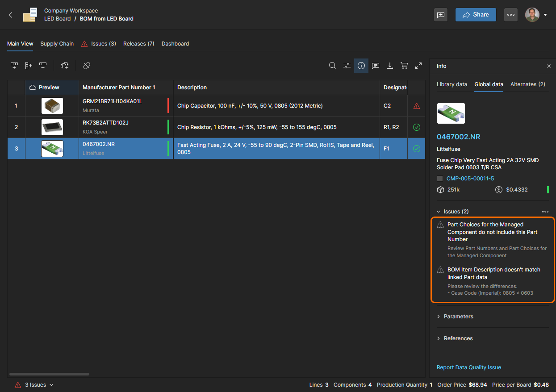The height and width of the screenshot is (392, 556).
Task: Collapse the Issues (2) section
Action: coord(439,212)
